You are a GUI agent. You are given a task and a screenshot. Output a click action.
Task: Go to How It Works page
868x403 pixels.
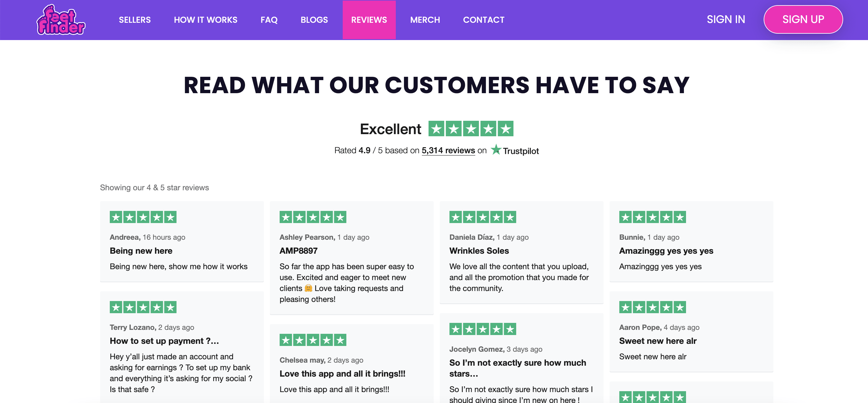(x=206, y=20)
